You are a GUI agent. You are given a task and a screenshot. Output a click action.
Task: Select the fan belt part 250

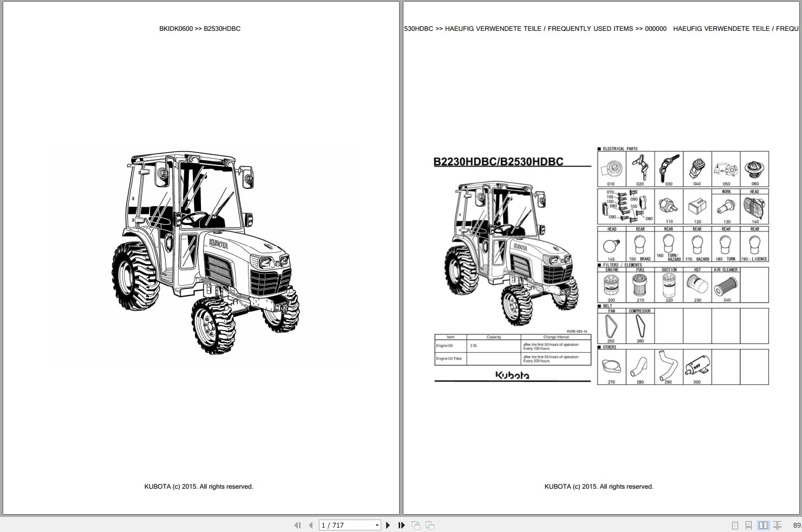611,326
